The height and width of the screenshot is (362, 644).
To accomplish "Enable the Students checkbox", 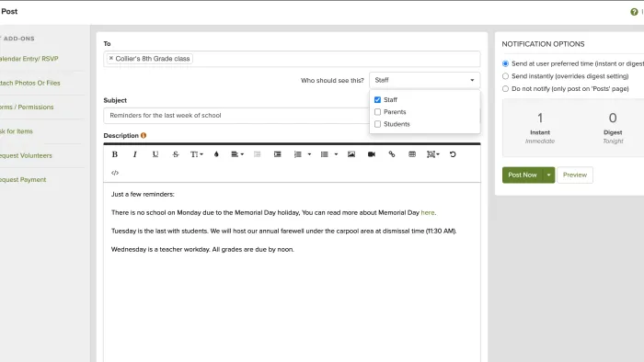I will [x=377, y=124].
